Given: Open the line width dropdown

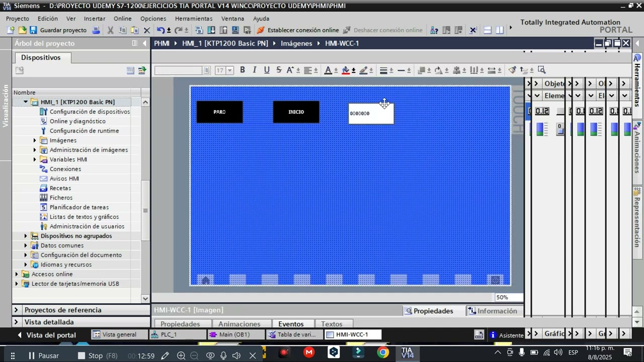Looking at the screenshot, I should pyautogui.click(x=391, y=70).
